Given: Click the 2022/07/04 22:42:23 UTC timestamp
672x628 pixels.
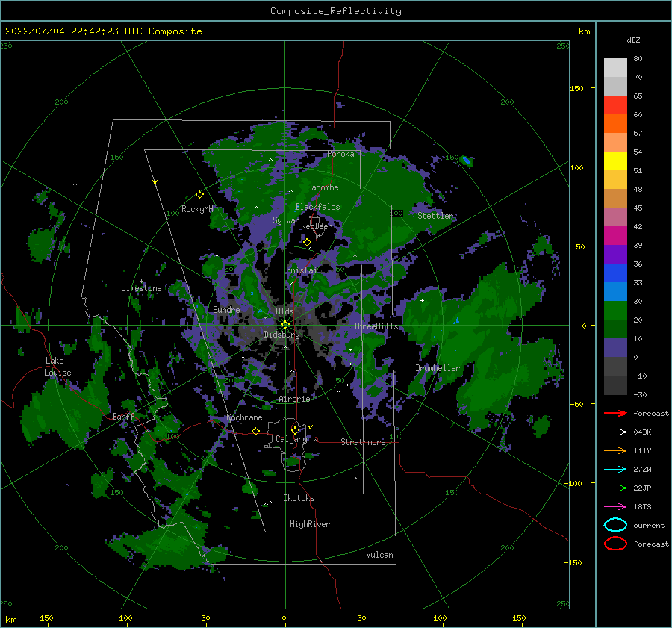Looking at the screenshot, I should pyautogui.click(x=104, y=31).
